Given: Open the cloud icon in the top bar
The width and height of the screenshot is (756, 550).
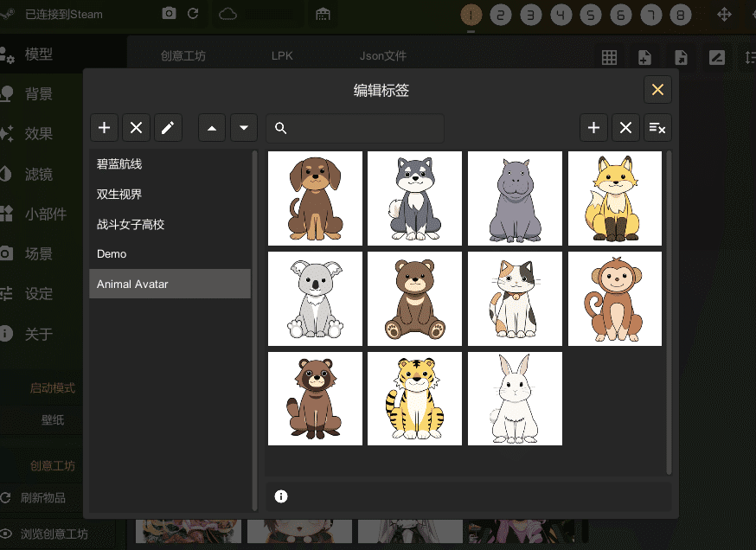Looking at the screenshot, I should [x=227, y=14].
